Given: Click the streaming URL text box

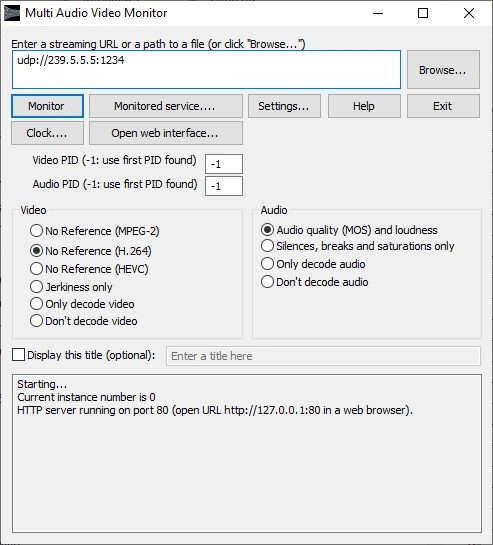Looking at the screenshot, I should 207,70.
